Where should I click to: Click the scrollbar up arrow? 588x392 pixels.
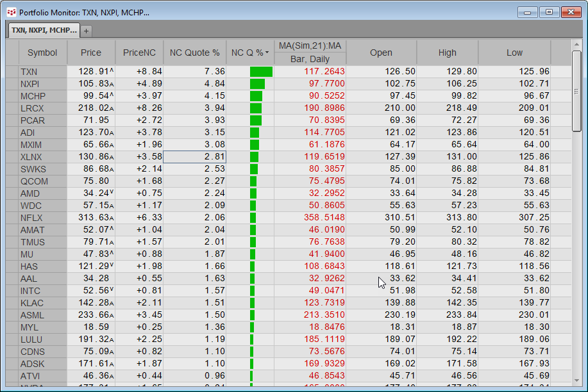tap(576, 45)
